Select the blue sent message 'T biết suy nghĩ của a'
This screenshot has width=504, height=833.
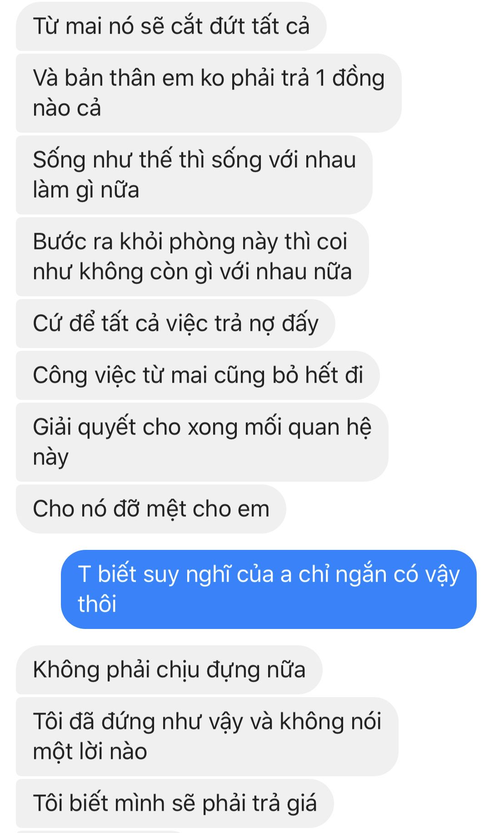coord(269,589)
